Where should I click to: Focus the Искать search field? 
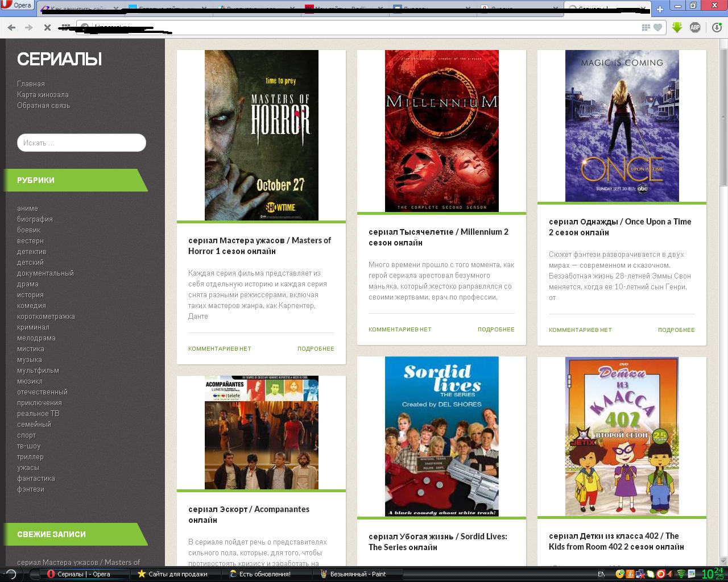click(81, 143)
